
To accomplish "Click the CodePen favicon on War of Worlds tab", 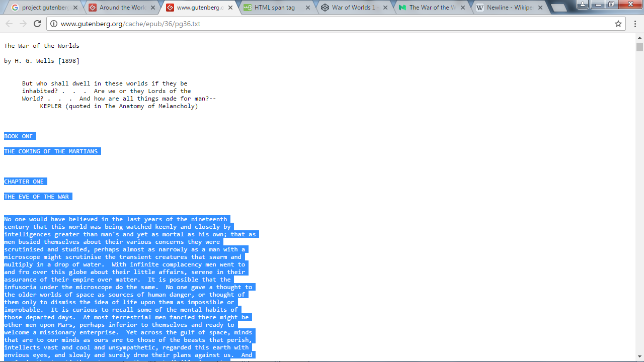I will (x=325, y=8).
